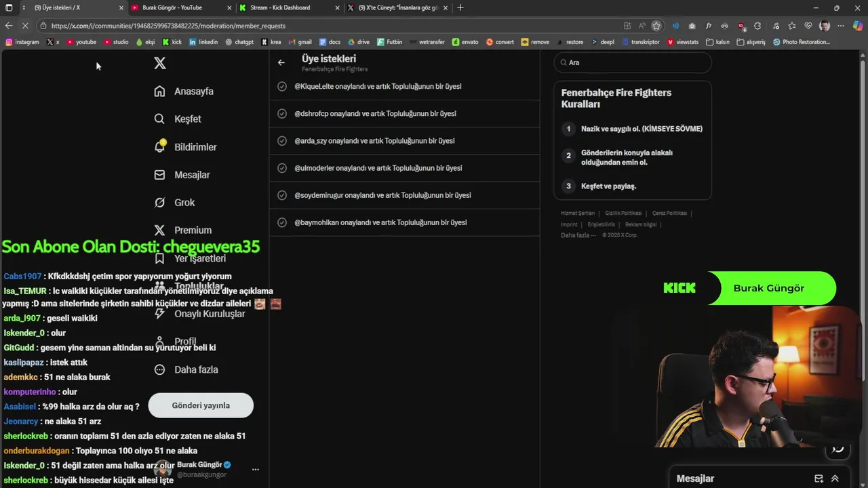Click the checkmark next to @baymohlkan

point(282,222)
